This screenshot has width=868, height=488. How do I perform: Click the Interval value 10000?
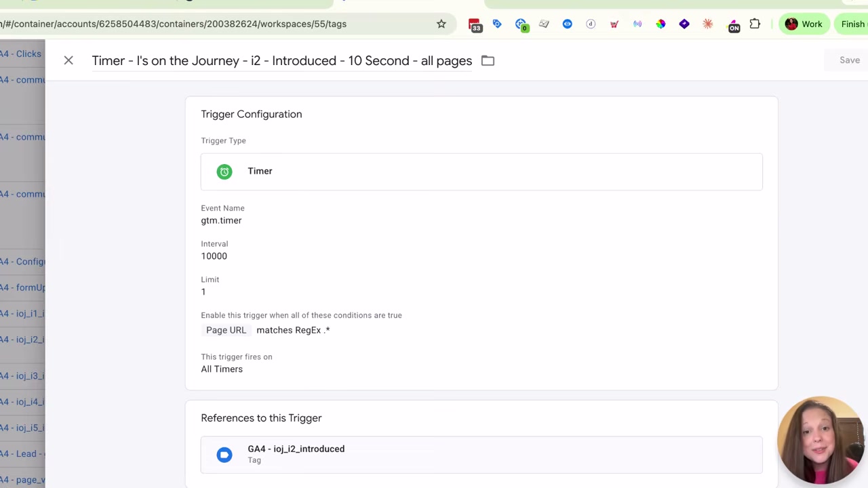pos(214,256)
